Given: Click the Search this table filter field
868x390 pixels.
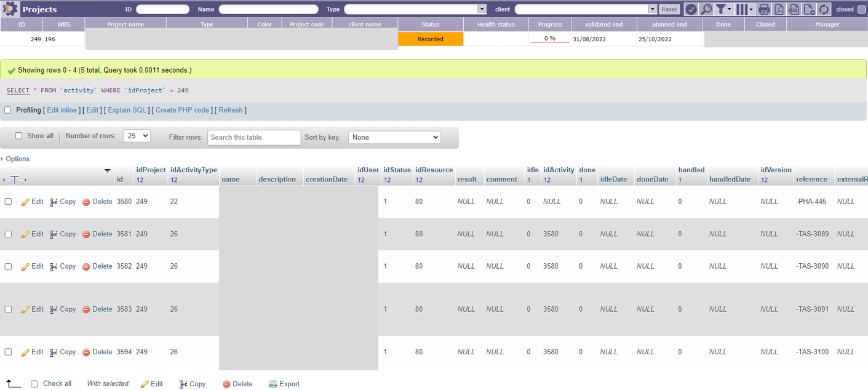Looking at the screenshot, I should click(253, 137).
